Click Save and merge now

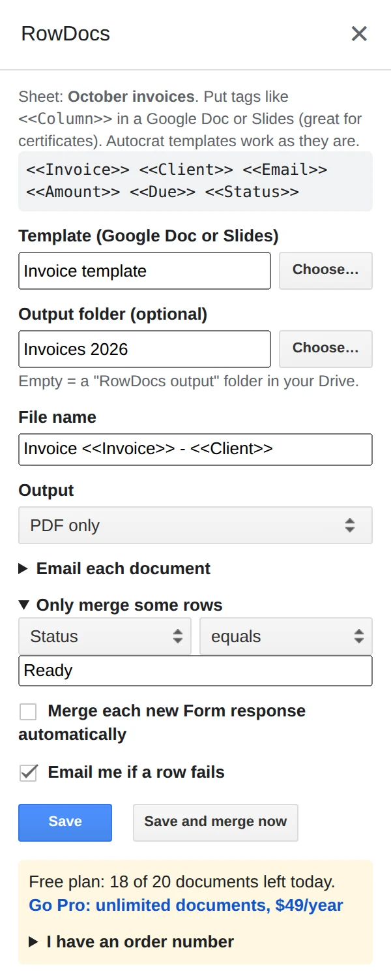[216, 822]
